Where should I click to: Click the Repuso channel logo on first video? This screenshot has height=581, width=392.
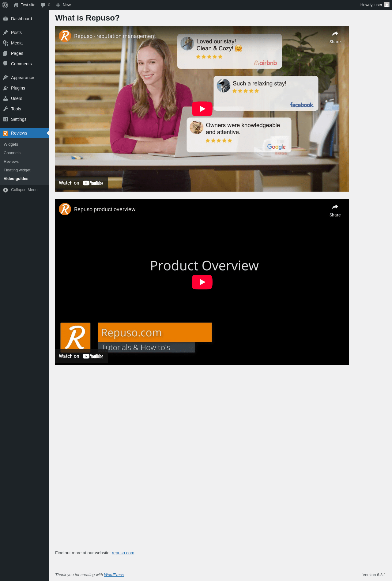coord(65,36)
